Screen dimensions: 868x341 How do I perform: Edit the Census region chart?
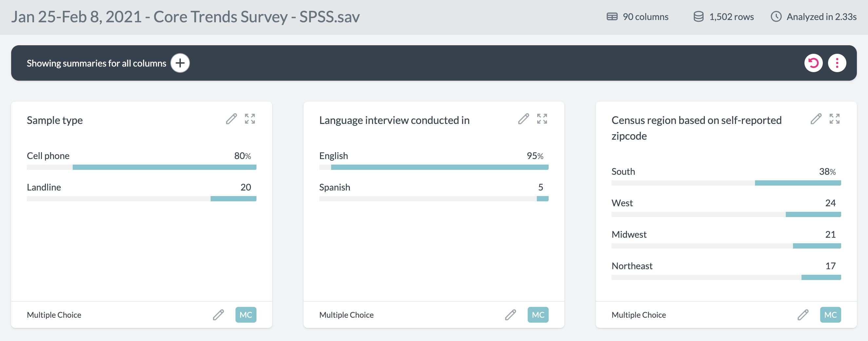tap(816, 119)
